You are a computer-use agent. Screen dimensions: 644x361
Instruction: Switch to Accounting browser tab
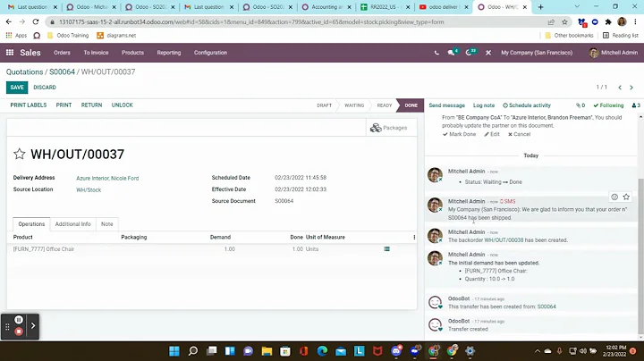[x=327, y=7]
